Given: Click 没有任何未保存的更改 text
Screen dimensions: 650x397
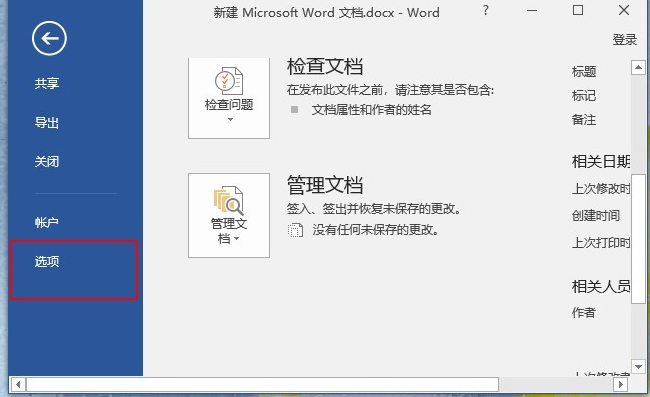Looking at the screenshot, I should (376, 230).
